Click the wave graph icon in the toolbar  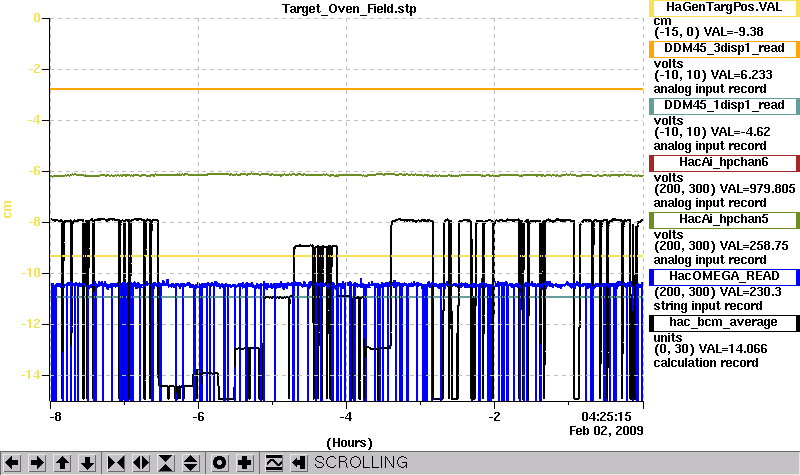pyautogui.click(x=274, y=463)
